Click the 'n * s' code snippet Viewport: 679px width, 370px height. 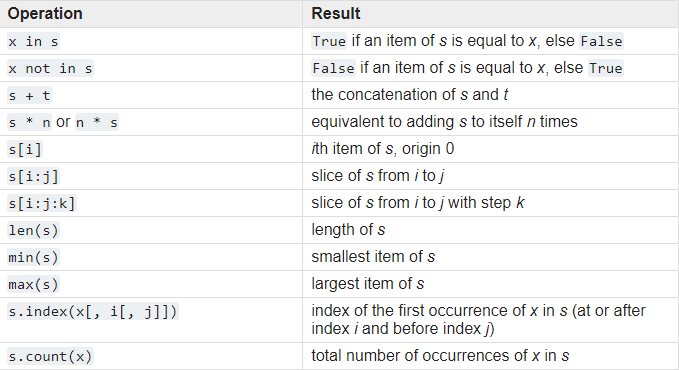tap(97, 123)
